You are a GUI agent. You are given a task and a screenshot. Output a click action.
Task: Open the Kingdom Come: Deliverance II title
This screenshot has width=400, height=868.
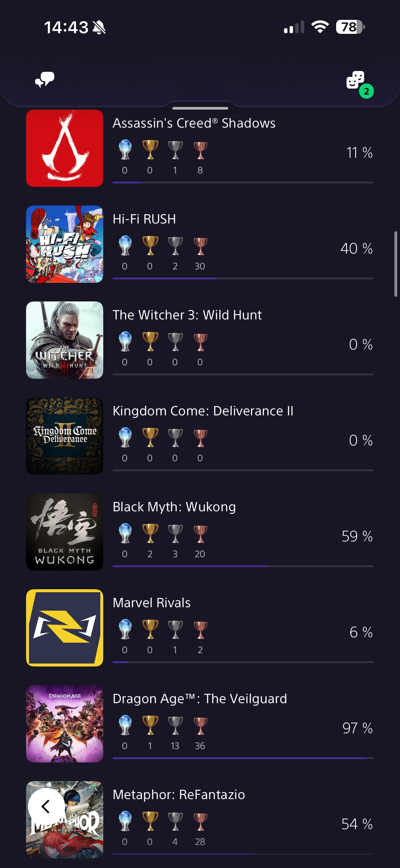pyautogui.click(x=203, y=411)
